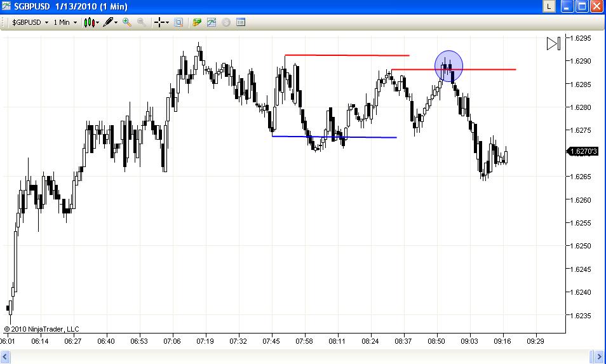Expand the crosshair cursor dropdown arrow

pyautogui.click(x=167, y=22)
